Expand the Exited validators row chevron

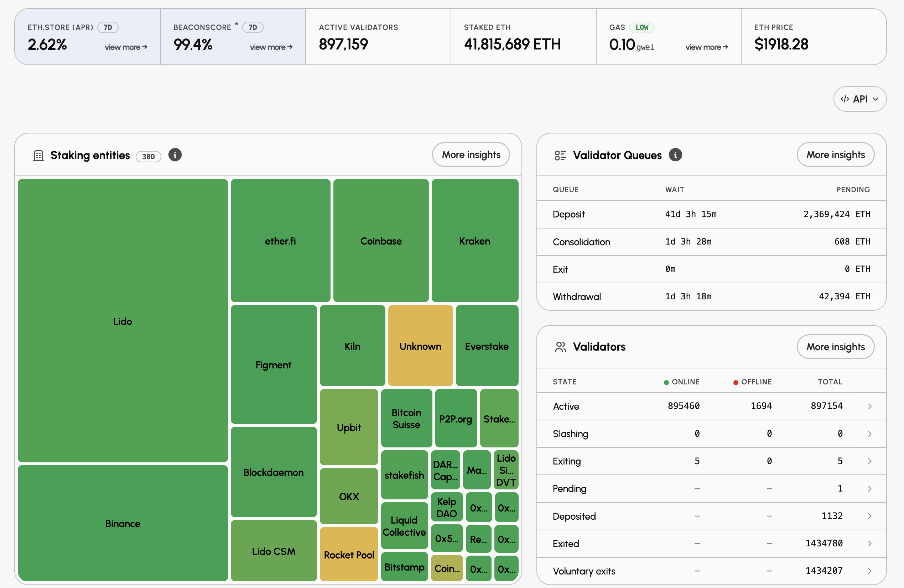point(869,544)
